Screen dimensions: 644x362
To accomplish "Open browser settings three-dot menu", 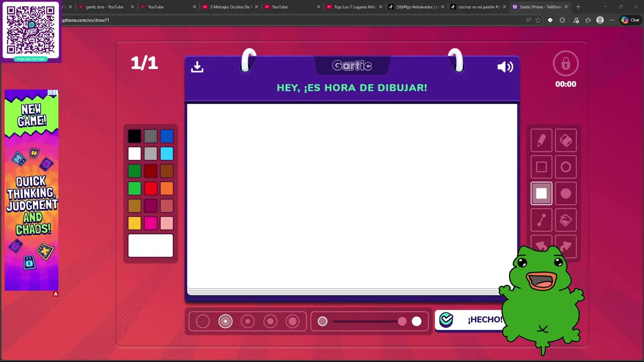I will coord(612,20).
